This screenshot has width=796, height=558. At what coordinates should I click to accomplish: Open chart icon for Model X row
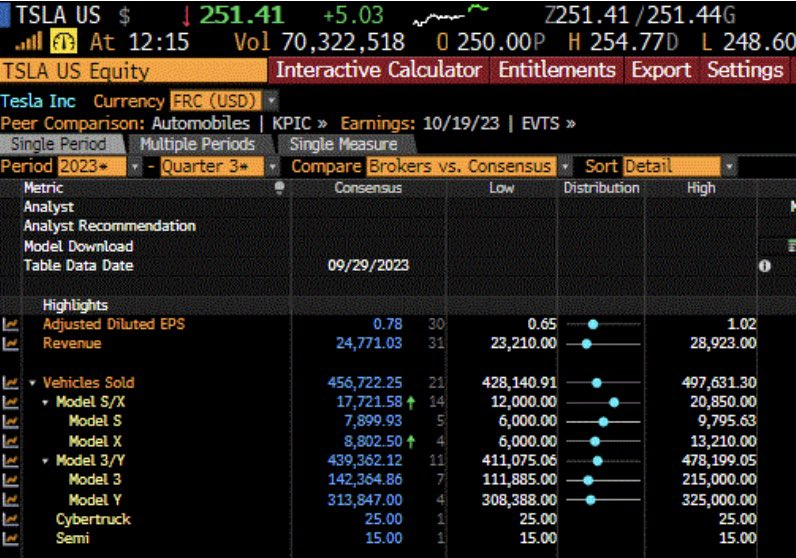coord(10,441)
